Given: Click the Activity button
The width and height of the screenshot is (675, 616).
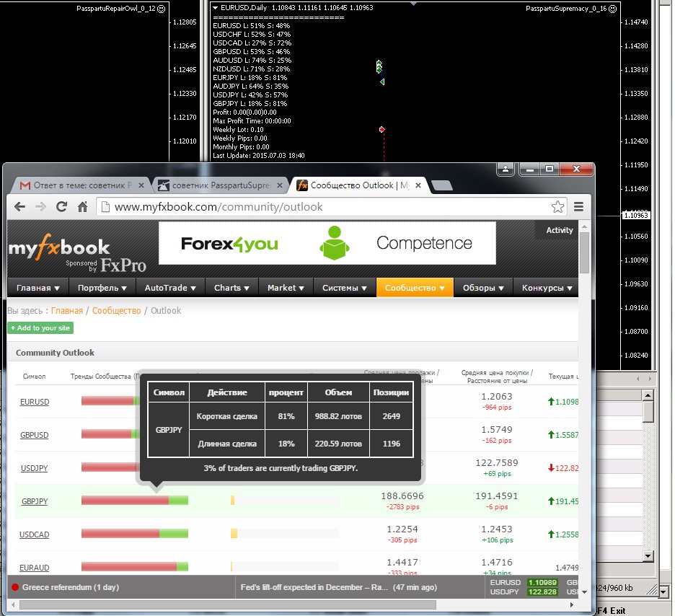Looking at the screenshot, I should coord(559,230).
